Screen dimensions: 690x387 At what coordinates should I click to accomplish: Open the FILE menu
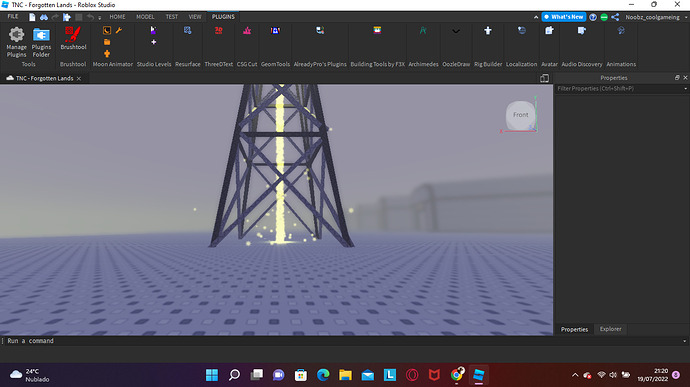click(x=13, y=17)
